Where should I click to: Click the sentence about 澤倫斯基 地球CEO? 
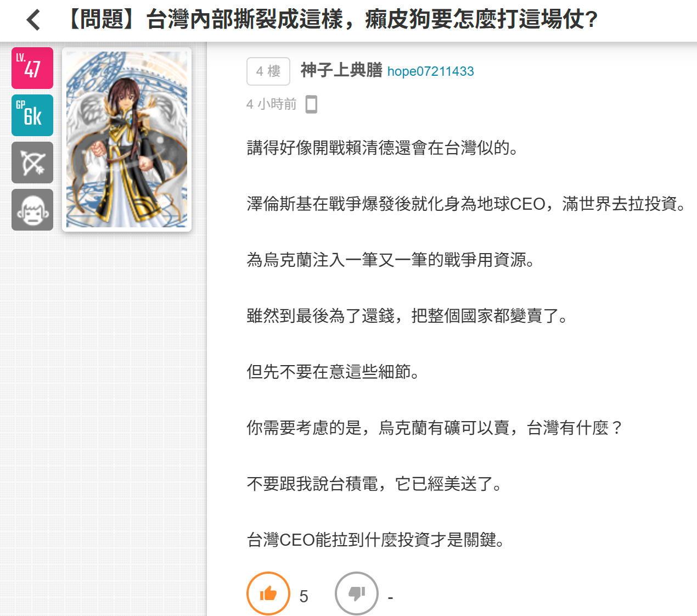click(x=466, y=204)
